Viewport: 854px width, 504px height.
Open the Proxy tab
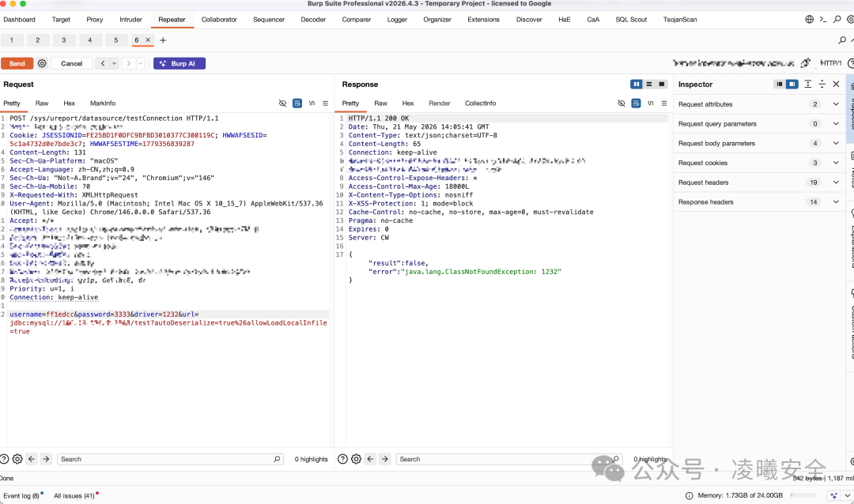point(95,19)
